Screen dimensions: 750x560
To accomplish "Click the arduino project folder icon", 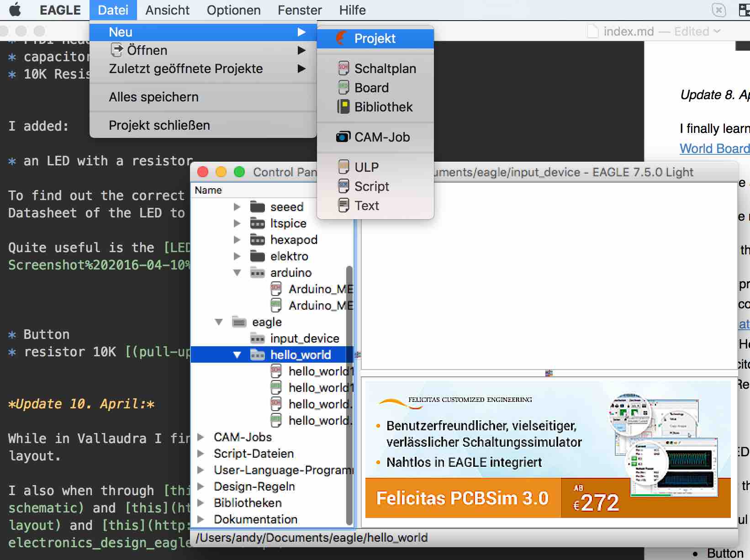I will pos(258,273).
